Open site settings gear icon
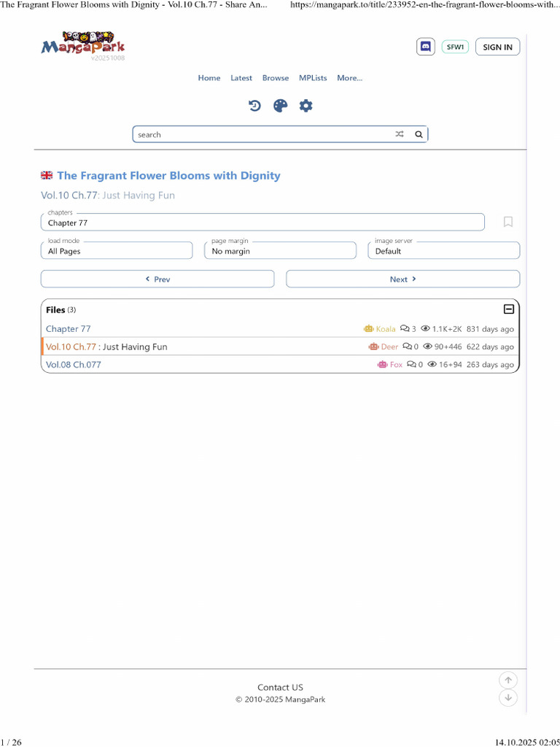The width and height of the screenshot is (560, 747). coord(306,105)
